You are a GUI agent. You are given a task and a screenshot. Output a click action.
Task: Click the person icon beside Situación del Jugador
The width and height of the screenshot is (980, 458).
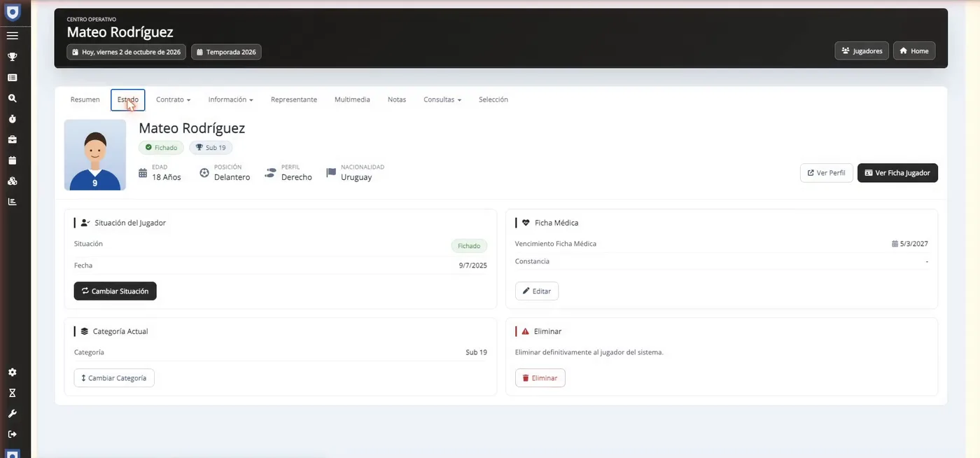[85, 223]
